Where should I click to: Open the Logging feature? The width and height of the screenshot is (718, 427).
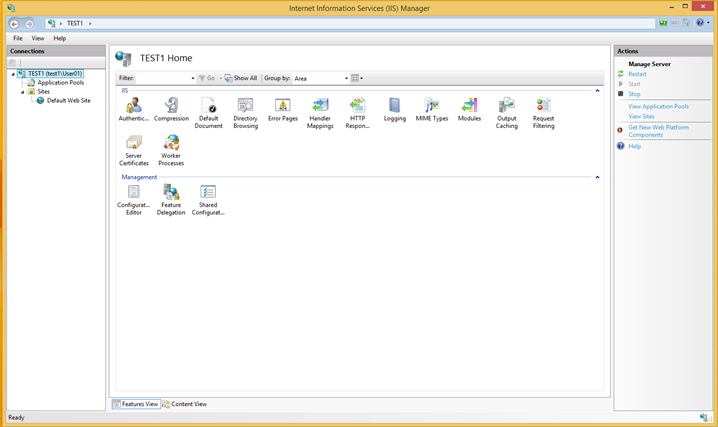[x=394, y=109]
